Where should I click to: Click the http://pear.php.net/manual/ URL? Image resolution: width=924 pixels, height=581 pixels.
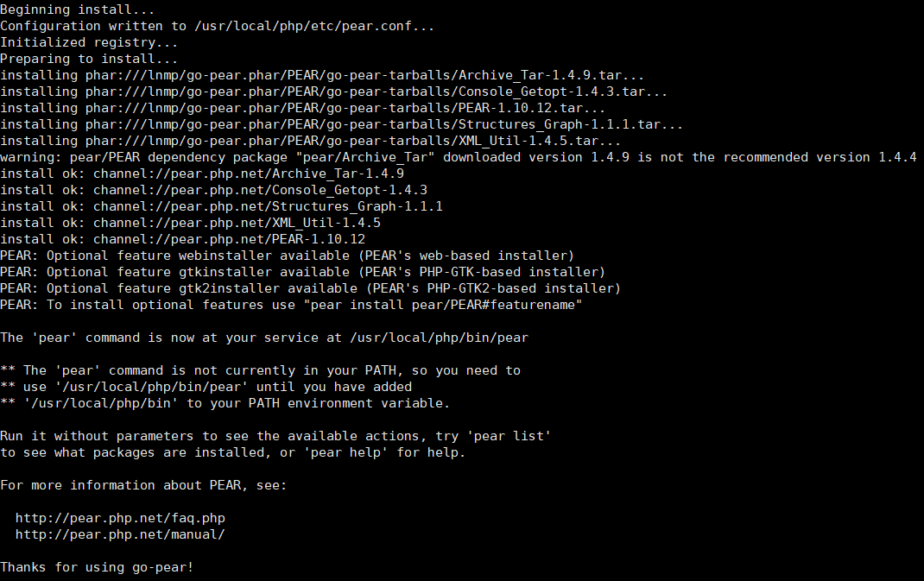120,534
